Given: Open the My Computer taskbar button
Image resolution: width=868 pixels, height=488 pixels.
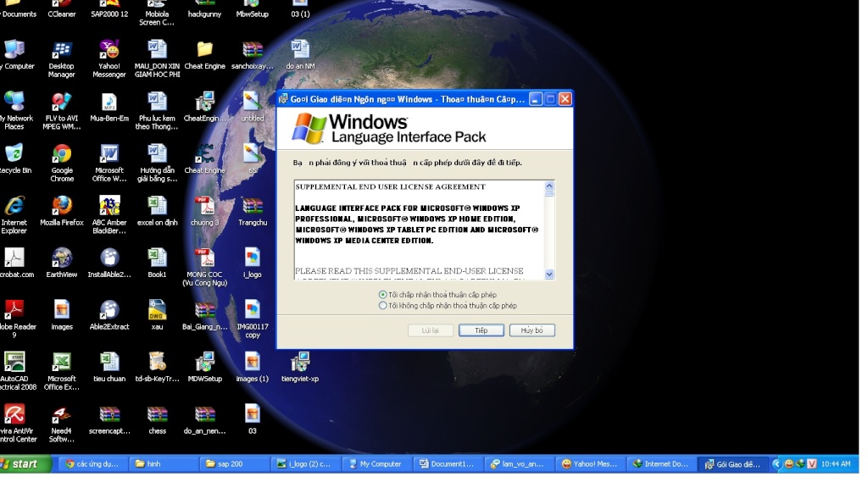Looking at the screenshot, I should (x=376, y=463).
